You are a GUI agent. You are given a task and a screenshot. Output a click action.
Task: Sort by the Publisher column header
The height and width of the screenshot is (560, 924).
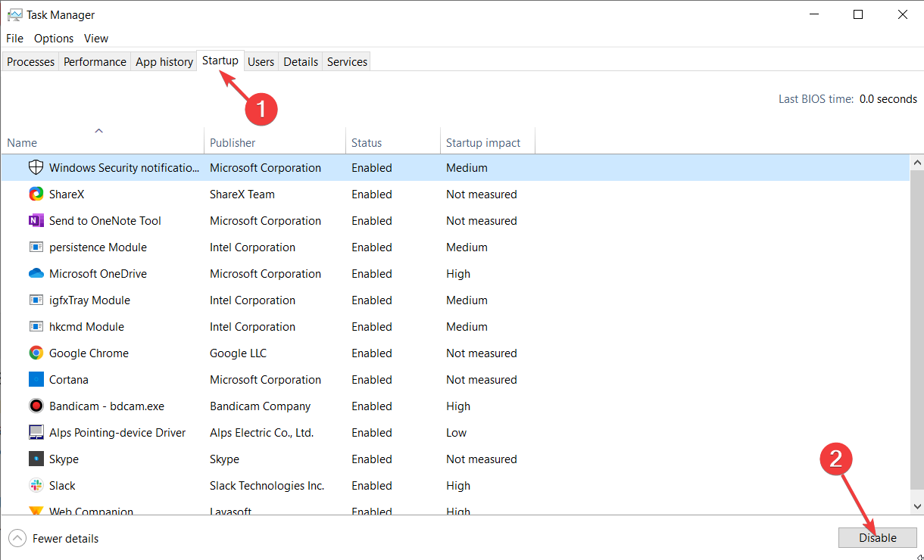275,142
